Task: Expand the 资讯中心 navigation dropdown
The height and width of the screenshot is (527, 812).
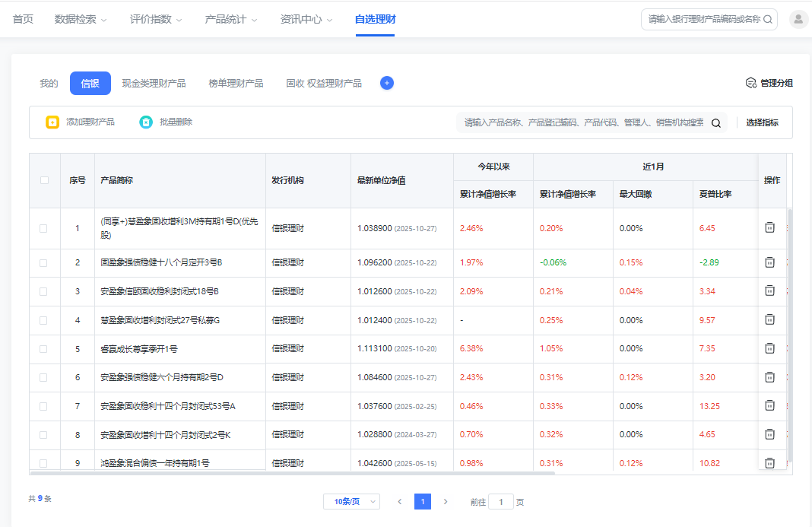Action: [306, 20]
